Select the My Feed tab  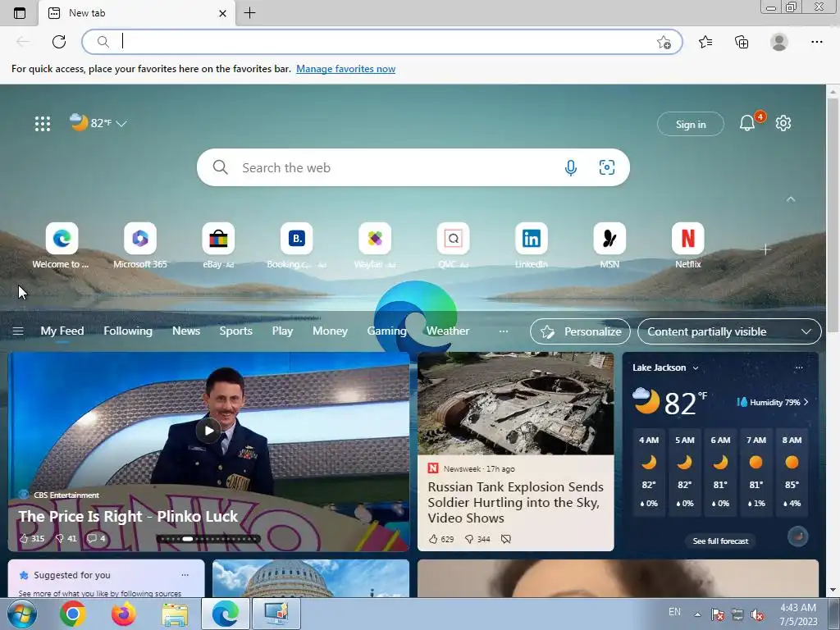[62, 331]
